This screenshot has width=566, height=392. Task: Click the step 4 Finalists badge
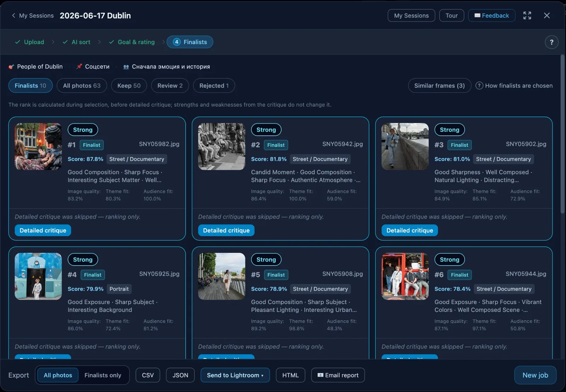pyautogui.click(x=190, y=42)
